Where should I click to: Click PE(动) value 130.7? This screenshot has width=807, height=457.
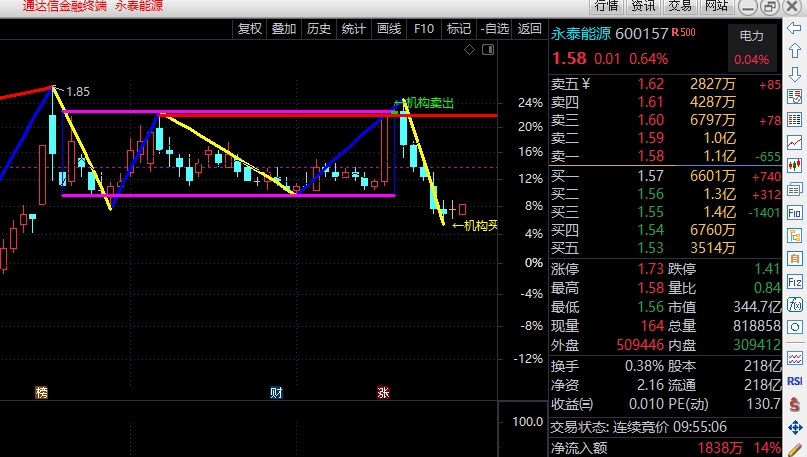coord(764,404)
